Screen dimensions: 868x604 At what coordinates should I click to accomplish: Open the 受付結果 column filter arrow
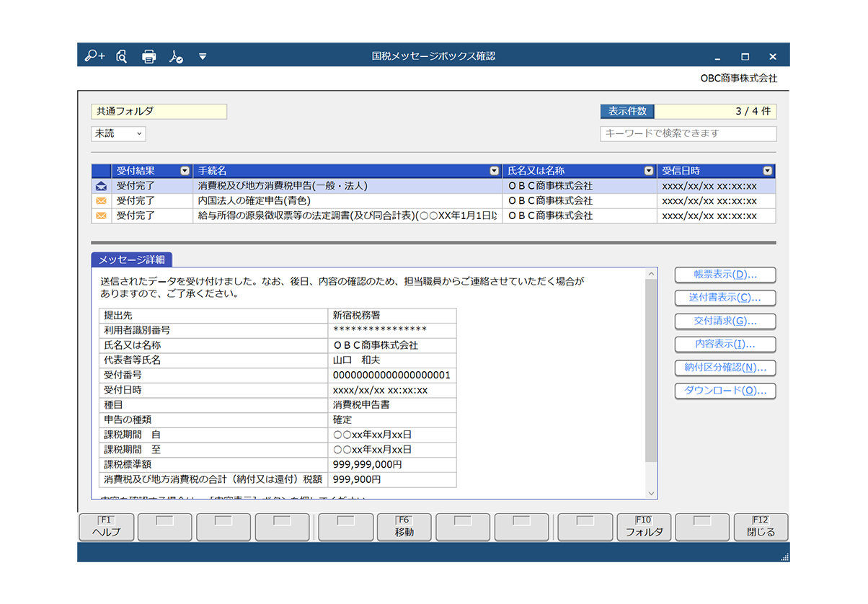click(x=185, y=171)
